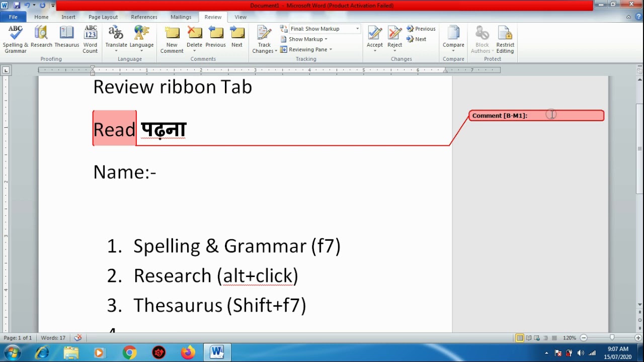Click the Block Authors button
The width and height of the screenshot is (644, 362).
481,39
